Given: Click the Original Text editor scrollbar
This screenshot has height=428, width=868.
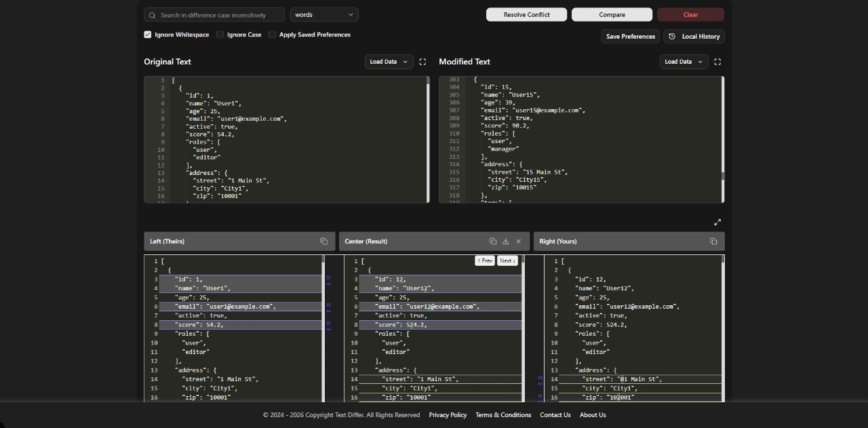Looking at the screenshot, I should coord(428,139).
